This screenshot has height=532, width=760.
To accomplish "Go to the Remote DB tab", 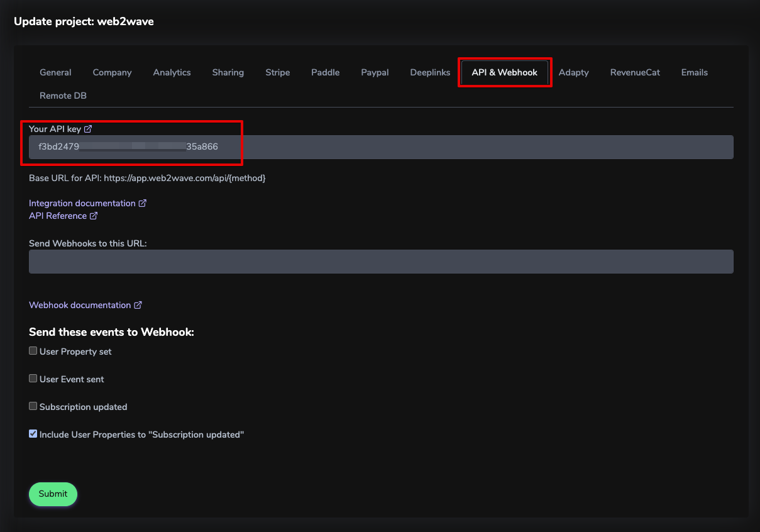I will point(63,96).
